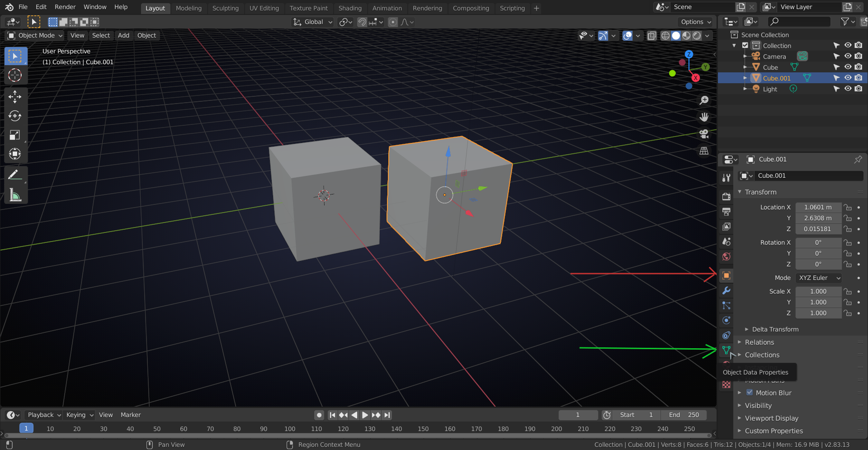Toggle auto keying record button
The image size is (868, 450).
[x=319, y=415]
